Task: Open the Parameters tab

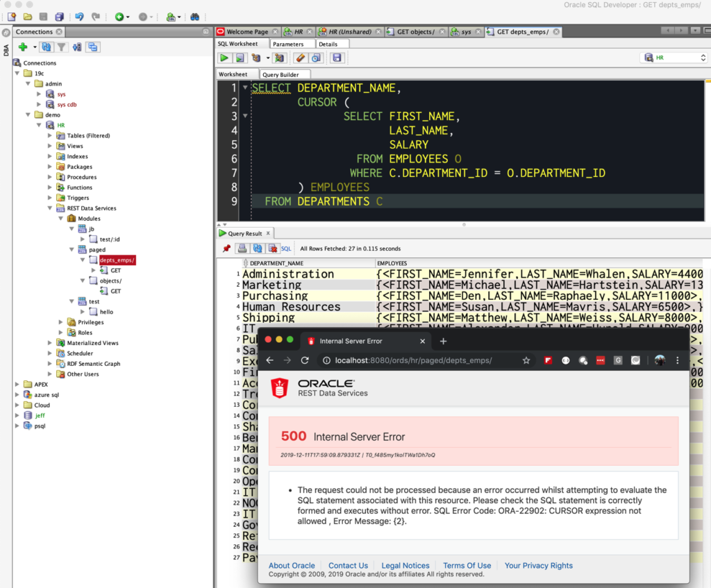Action: pyautogui.click(x=288, y=44)
